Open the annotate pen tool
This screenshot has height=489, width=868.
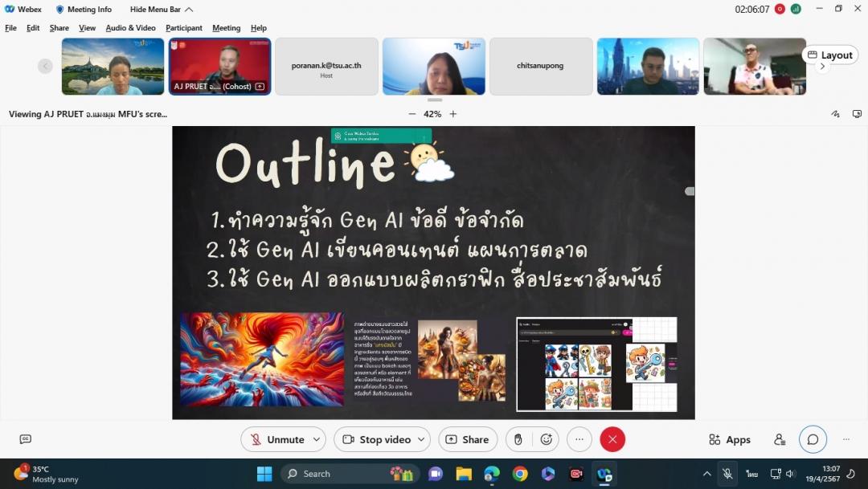click(836, 114)
